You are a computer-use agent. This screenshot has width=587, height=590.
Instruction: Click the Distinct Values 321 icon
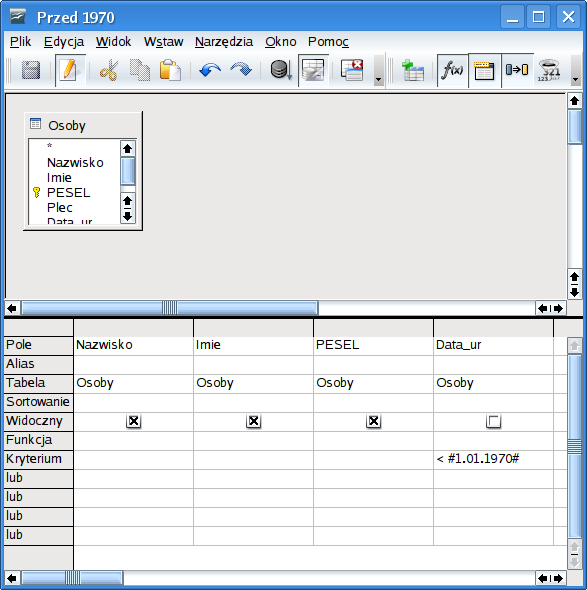click(549, 70)
